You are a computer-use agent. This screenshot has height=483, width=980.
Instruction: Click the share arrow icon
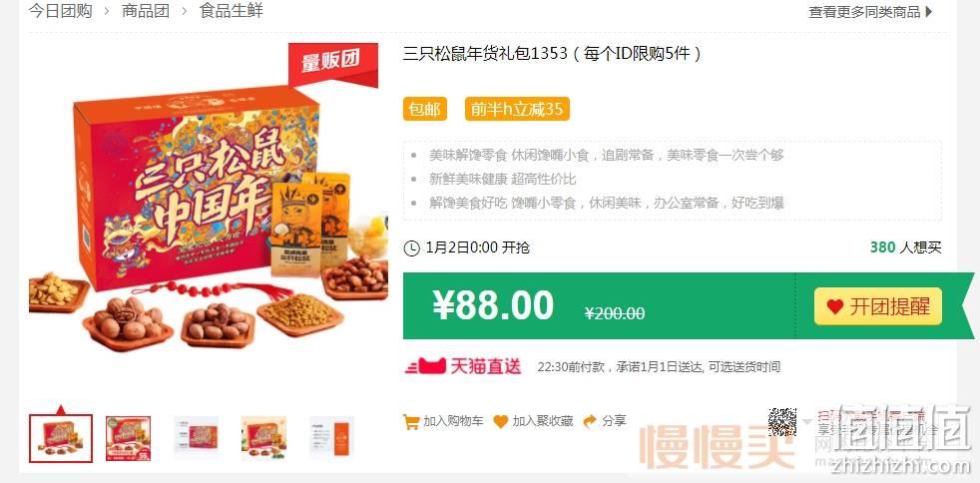[x=590, y=421]
